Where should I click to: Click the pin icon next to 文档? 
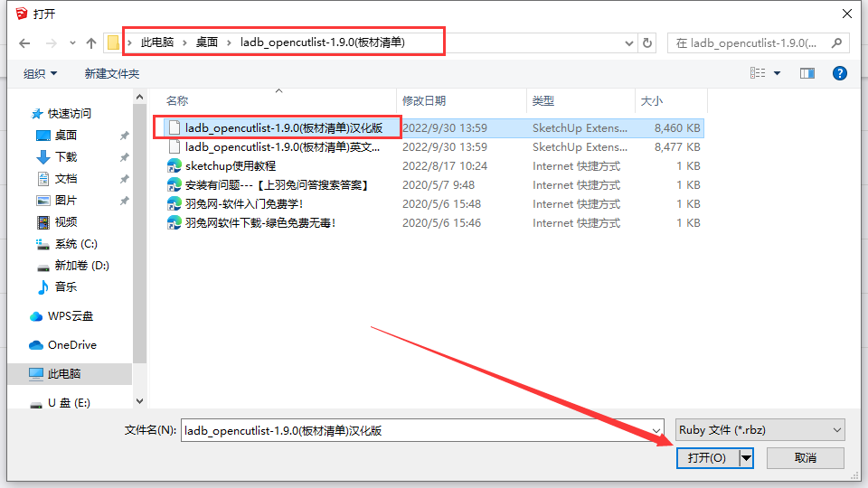point(125,179)
